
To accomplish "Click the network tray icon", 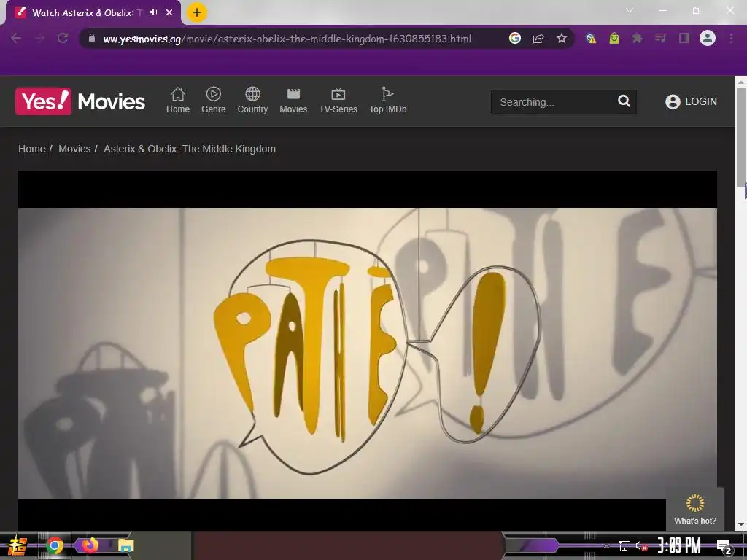I will (624, 545).
